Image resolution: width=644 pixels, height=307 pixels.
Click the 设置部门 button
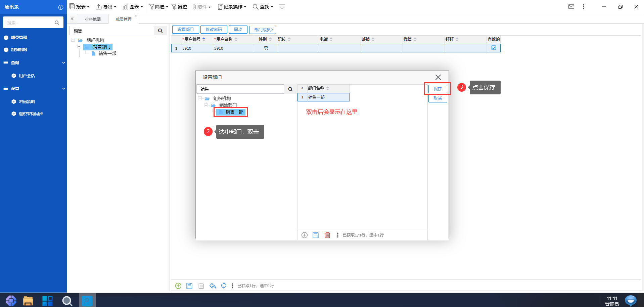tap(185, 30)
